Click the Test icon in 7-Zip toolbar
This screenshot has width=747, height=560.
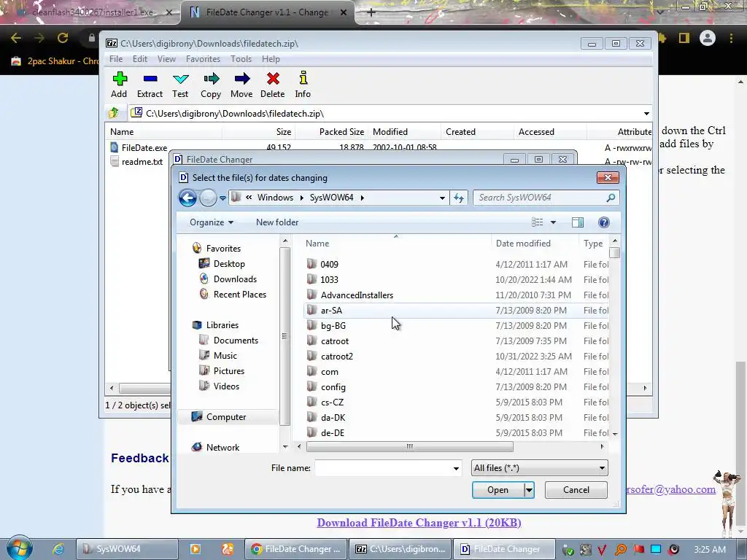[x=181, y=79]
